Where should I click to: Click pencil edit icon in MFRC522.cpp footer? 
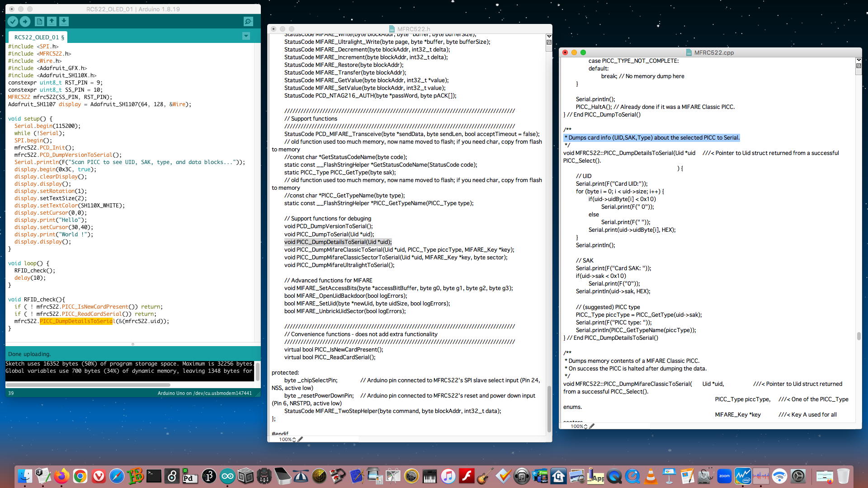[592, 426]
